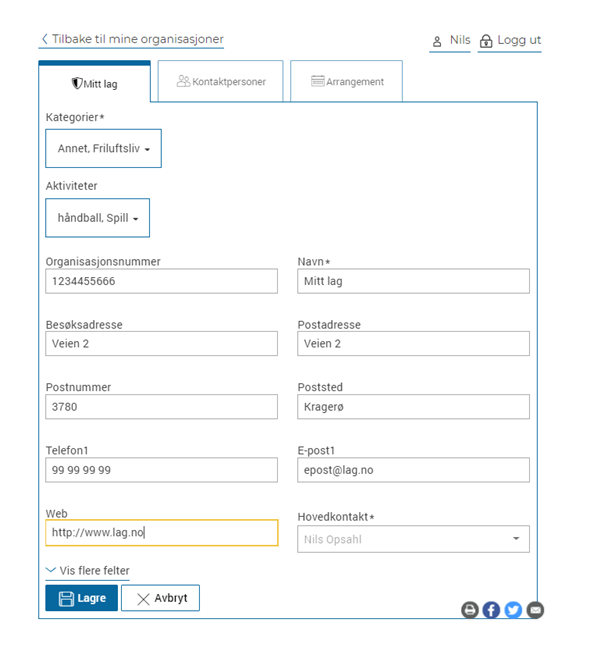The width and height of the screenshot is (600, 647).
Task: Click the people icon on Kontaktpersoner tab
Action: tap(183, 81)
